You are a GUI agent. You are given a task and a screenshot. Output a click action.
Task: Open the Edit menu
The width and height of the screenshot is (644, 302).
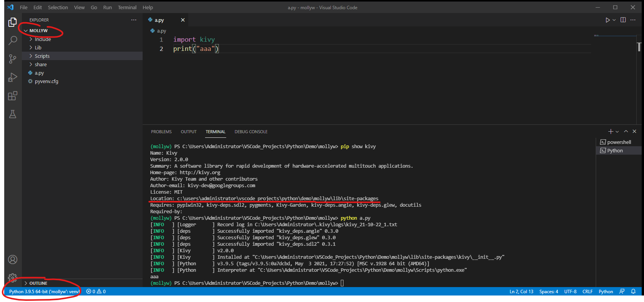[x=38, y=7]
